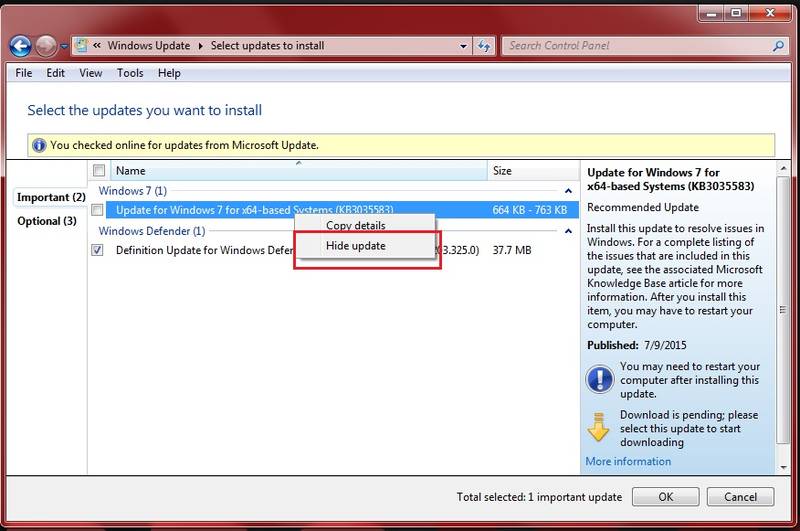Click the address bar overflow chevrons
This screenshot has height=531, width=800.
[96, 45]
